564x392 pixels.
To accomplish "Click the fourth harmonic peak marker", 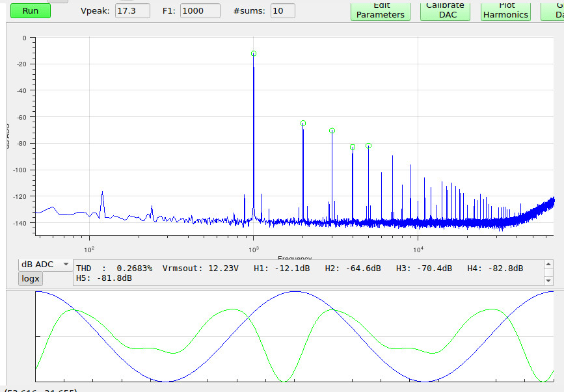I will 353,147.
